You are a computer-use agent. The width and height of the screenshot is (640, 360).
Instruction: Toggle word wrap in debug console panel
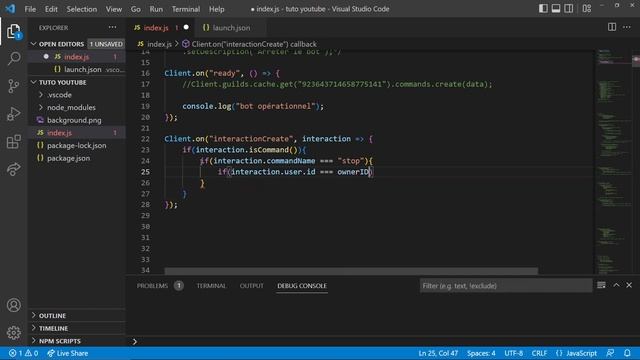pos(601,285)
